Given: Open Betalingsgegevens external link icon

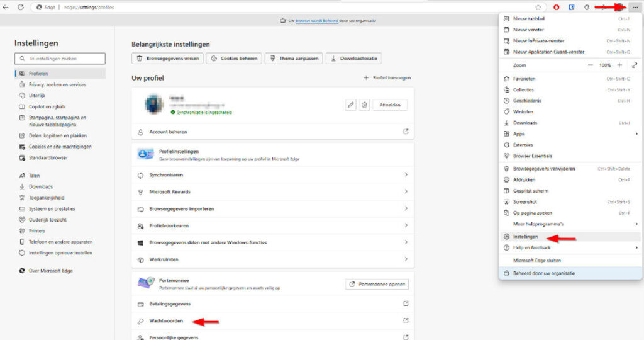Looking at the screenshot, I should [406, 303].
